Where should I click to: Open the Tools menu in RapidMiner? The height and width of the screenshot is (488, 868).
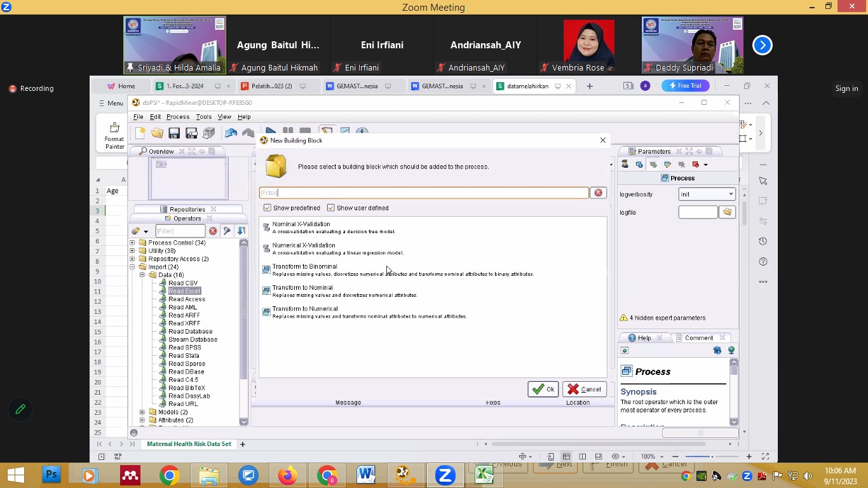click(203, 117)
